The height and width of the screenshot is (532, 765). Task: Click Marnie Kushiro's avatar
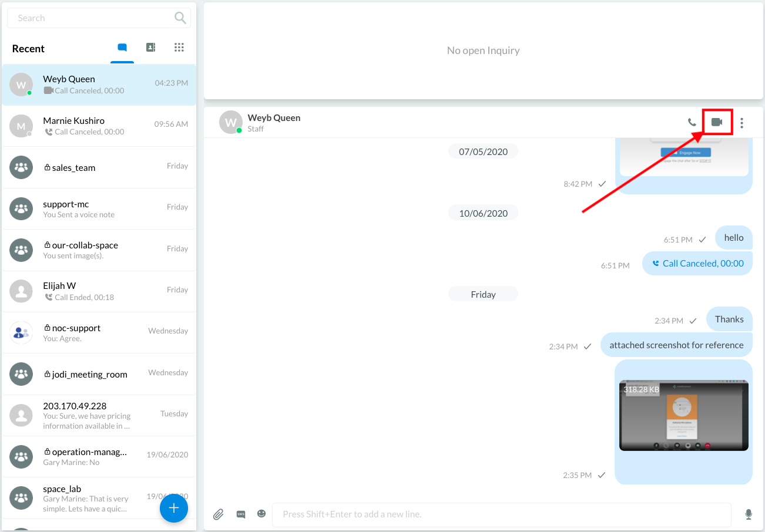[21, 126]
